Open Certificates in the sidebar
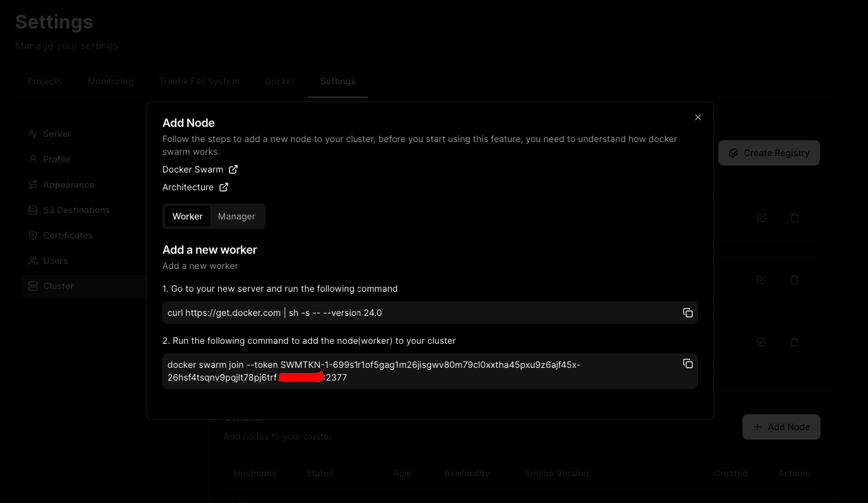Image resolution: width=868 pixels, height=503 pixels. (84, 235)
